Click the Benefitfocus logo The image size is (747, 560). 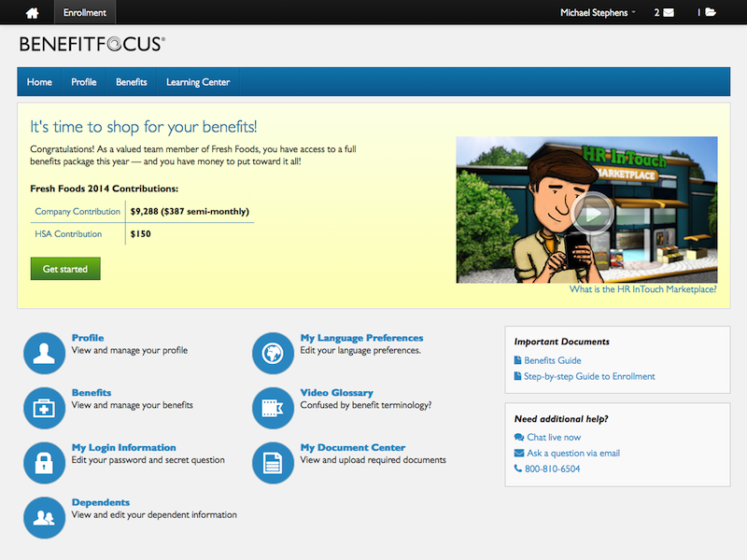(x=92, y=44)
